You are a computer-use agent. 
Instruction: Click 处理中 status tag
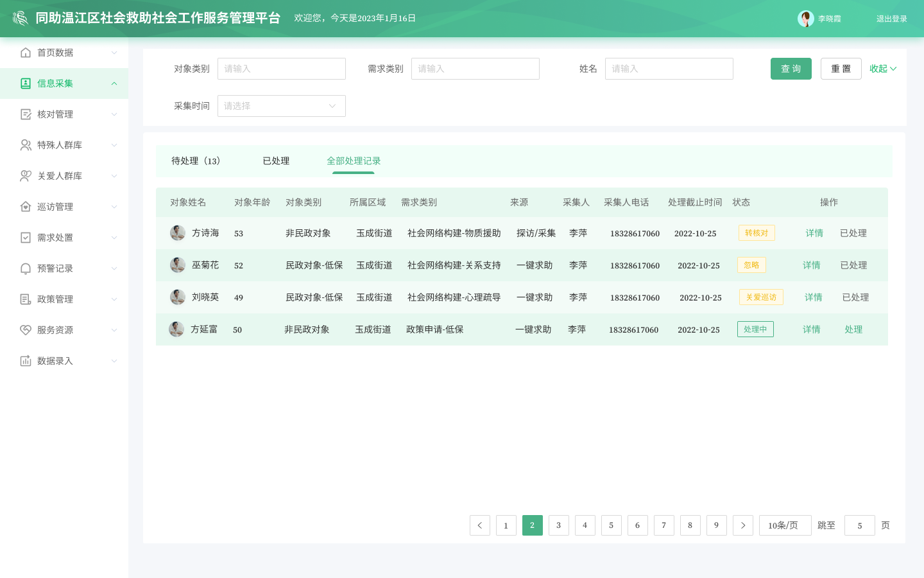pyautogui.click(x=755, y=329)
